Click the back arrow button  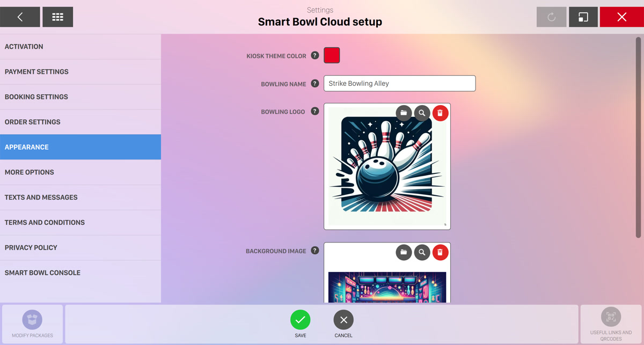tap(20, 17)
